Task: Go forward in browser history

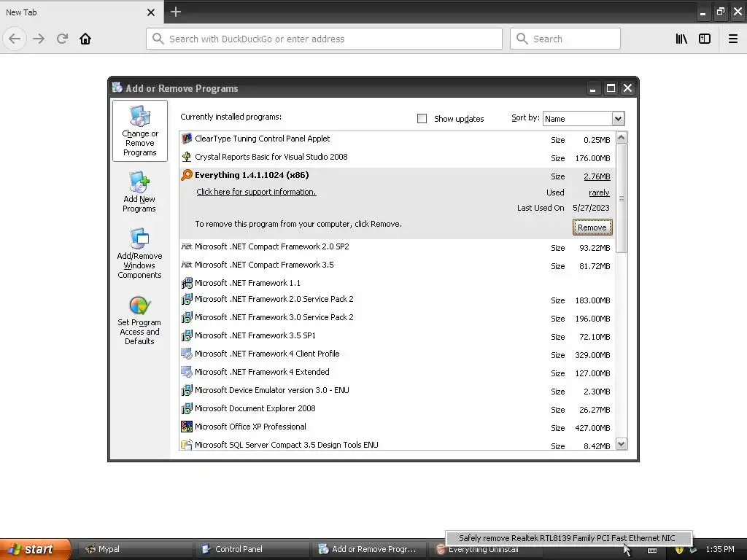Action: [x=39, y=39]
